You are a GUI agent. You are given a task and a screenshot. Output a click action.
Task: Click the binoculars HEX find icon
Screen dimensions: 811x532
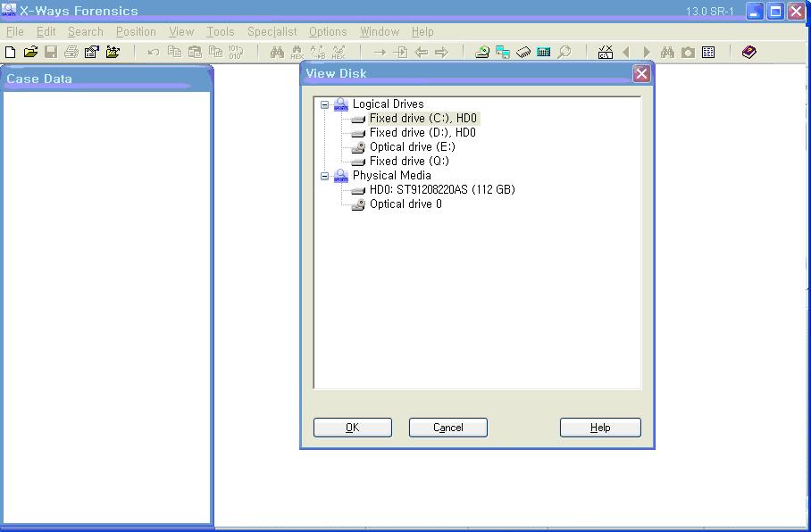[297, 52]
